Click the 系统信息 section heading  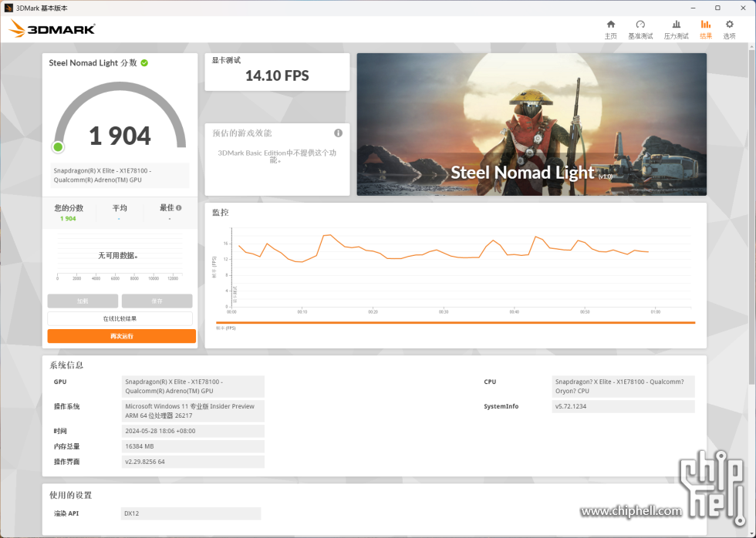click(x=66, y=365)
